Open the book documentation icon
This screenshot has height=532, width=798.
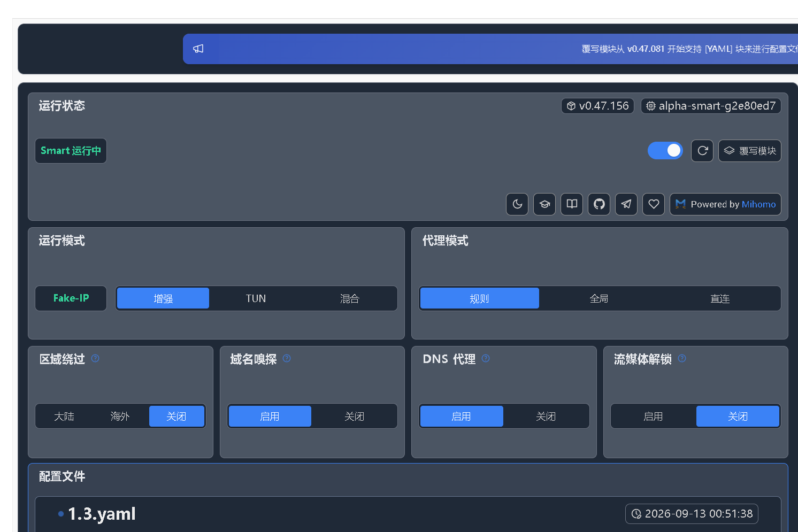point(572,204)
